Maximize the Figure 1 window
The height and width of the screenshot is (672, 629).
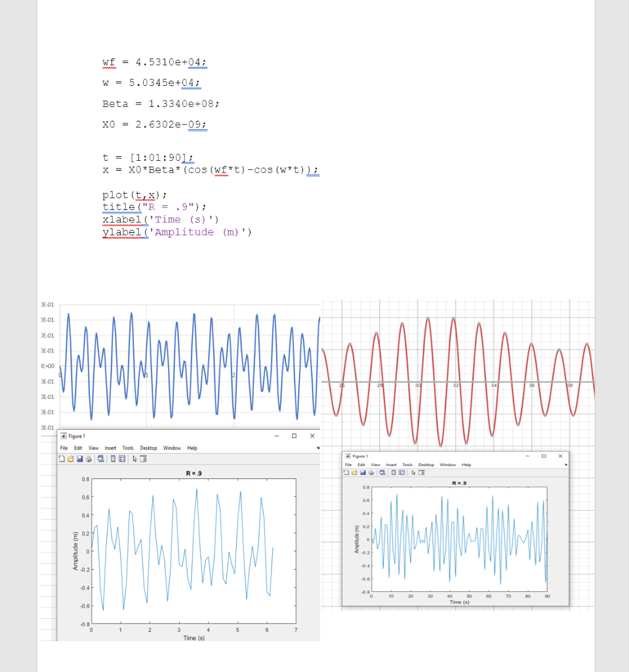(293, 435)
